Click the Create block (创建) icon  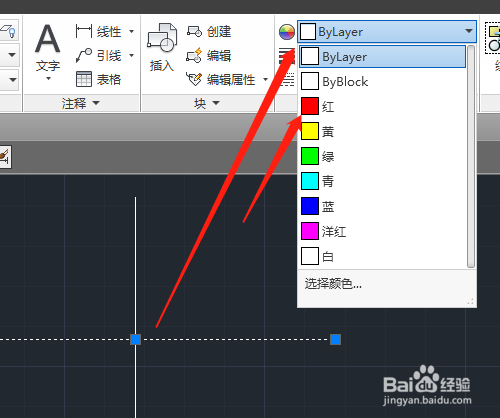coord(194,32)
